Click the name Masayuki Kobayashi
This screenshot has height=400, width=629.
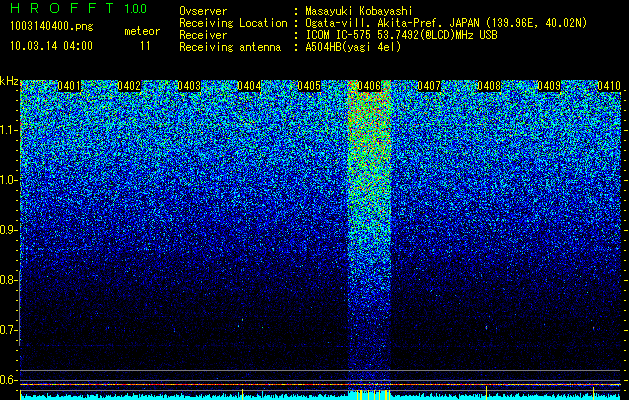coord(359,11)
